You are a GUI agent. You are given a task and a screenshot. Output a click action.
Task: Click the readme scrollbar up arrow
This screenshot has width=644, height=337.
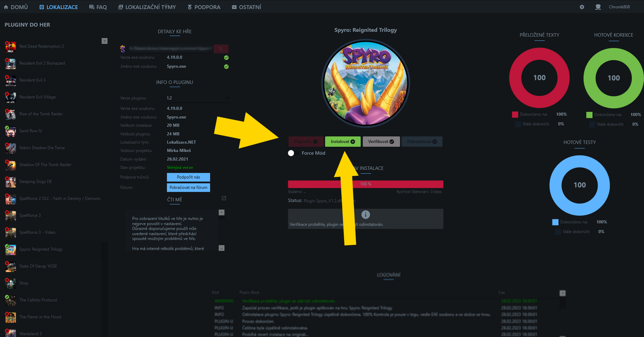tap(222, 212)
